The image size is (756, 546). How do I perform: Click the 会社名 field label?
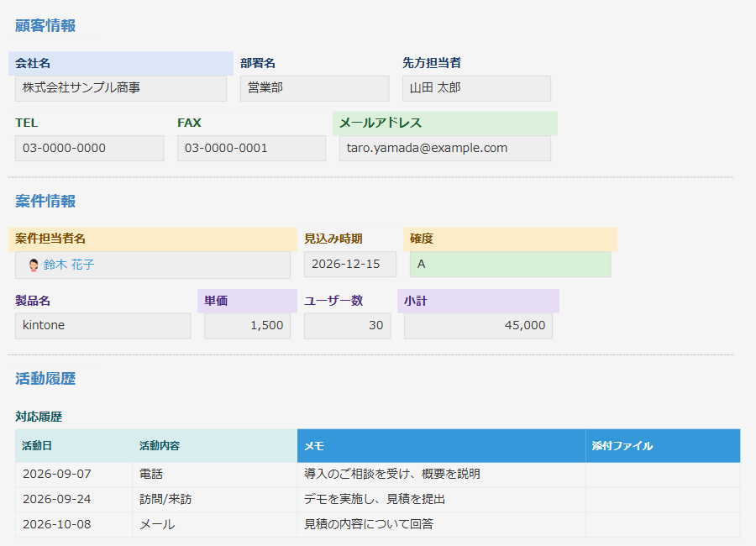click(x=32, y=63)
